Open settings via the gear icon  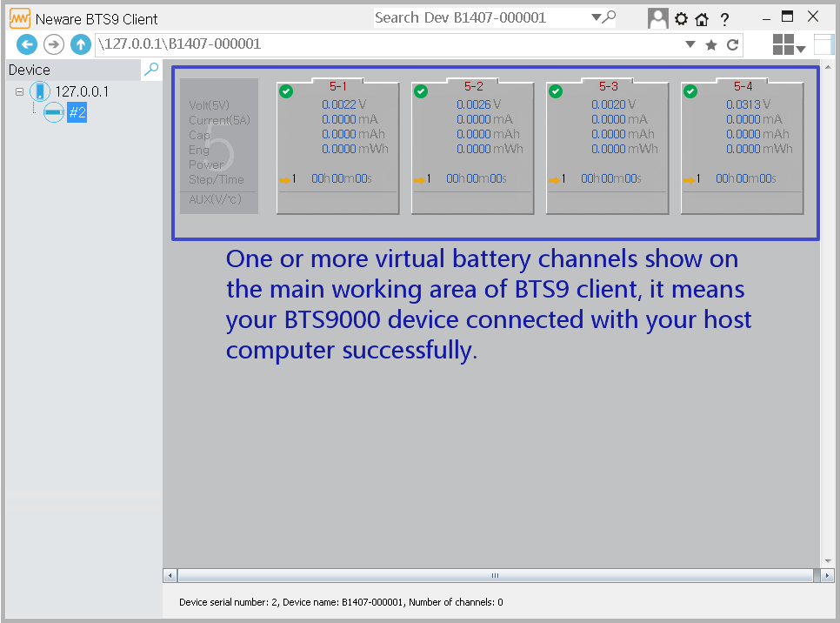(681, 19)
